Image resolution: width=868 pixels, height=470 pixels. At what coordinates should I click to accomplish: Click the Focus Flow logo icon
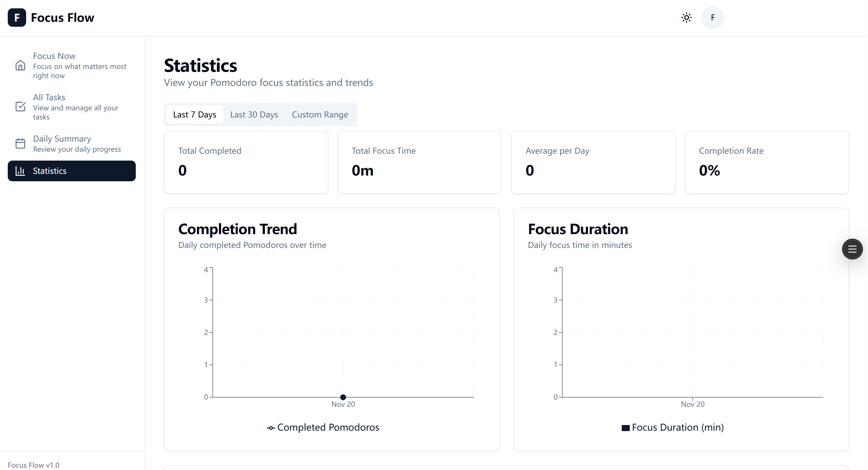[x=17, y=17]
